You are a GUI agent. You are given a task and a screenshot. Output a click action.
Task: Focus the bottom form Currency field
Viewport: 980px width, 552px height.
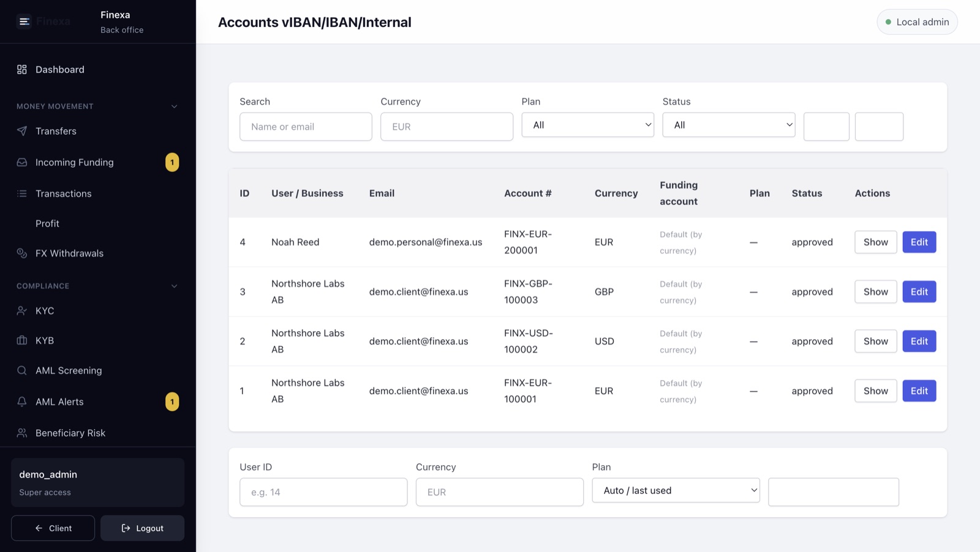coord(500,492)
